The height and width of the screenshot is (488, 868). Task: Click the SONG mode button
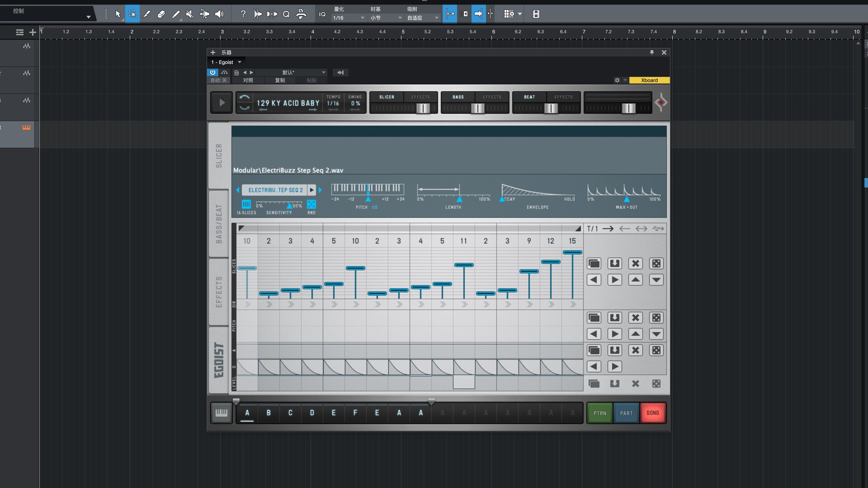coord(653,413)
